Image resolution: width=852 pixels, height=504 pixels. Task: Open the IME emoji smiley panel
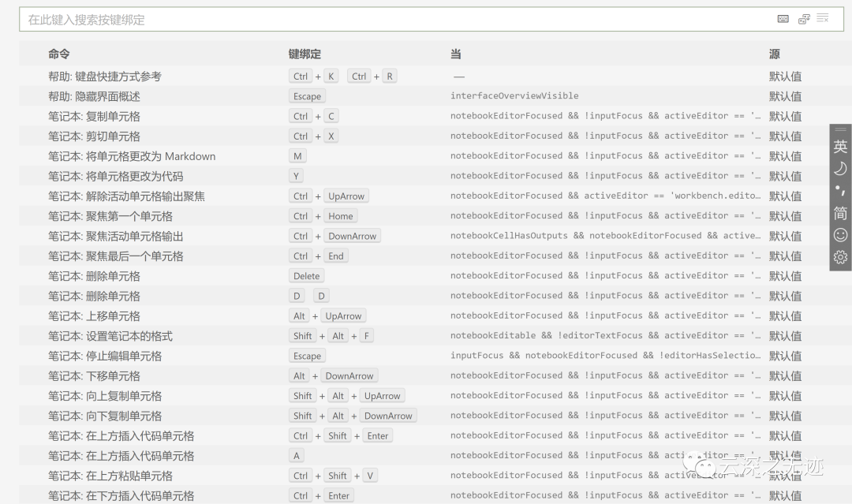point(840,234)
